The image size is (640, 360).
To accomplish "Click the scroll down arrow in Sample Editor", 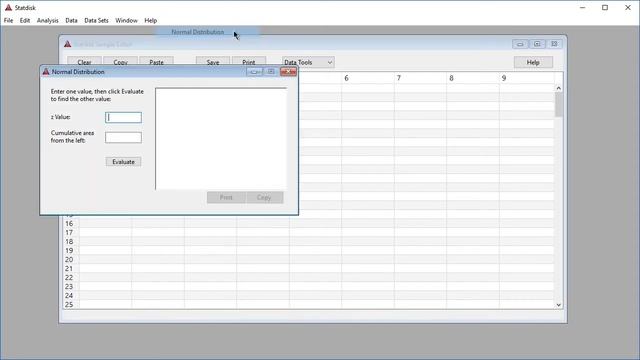I will click(558, 305).
